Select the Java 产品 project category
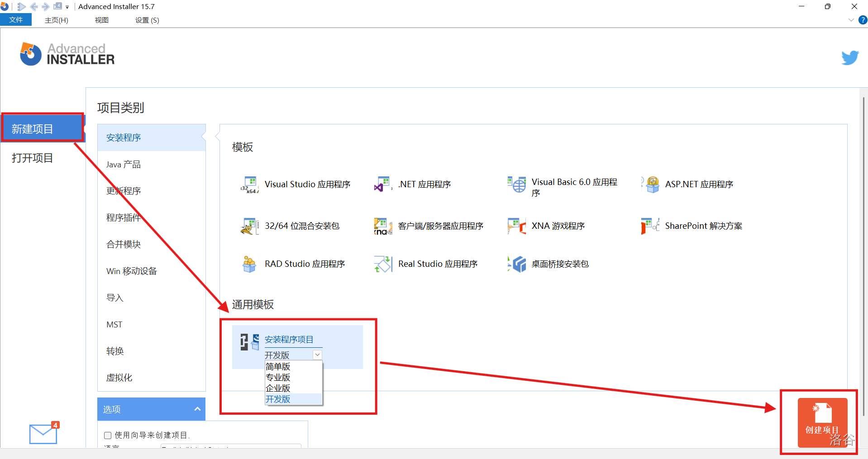This screenshot has height=459, width=868. pos(124,165)
